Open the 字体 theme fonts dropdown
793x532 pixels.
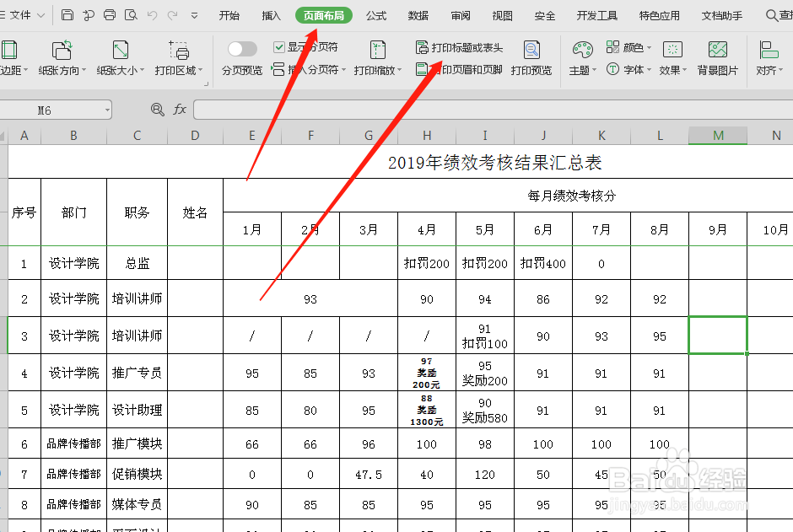coord(628,69)
